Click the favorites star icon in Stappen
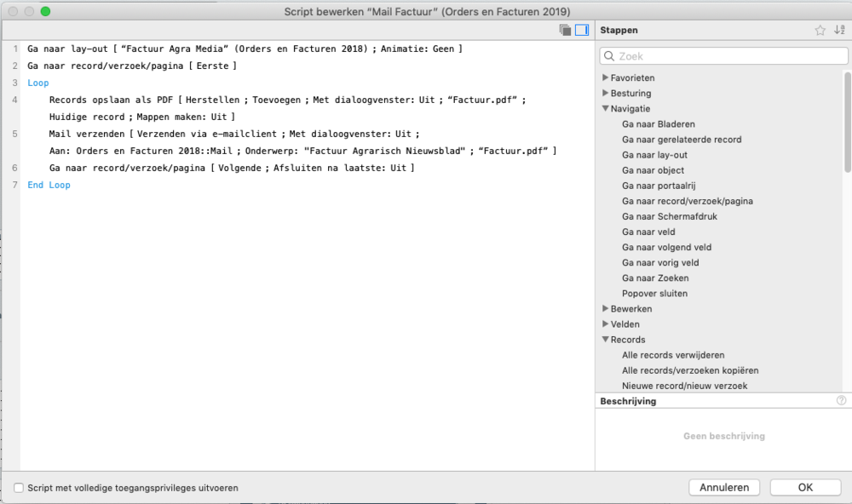Image resolution: width=852 pixels, height=504 pixels. [820, 30]
